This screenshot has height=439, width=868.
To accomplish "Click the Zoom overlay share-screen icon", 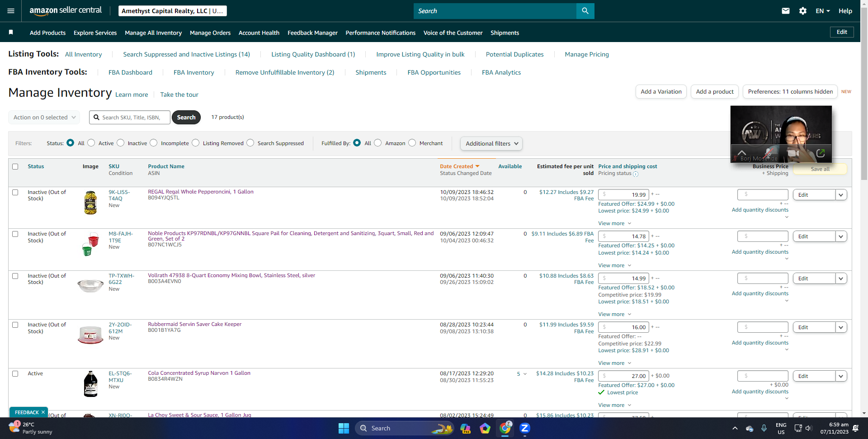I will pyautogui.click(x=821, y=153).
